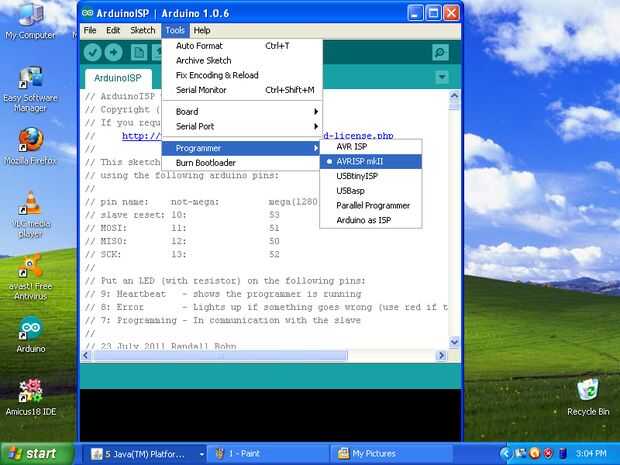Click horizontal scrollbar left arrow
This screenshot has width=620, height=465.
[86, 355]
